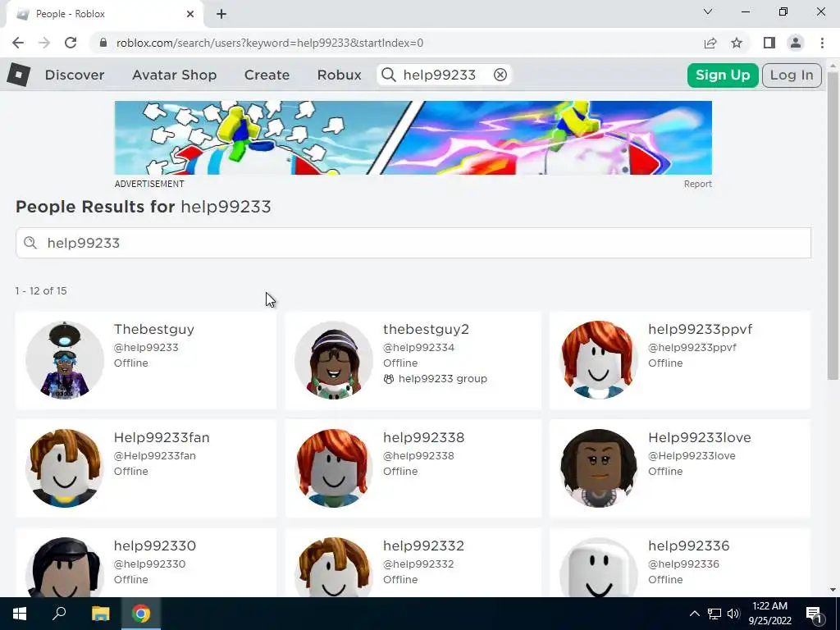Select Create in the navbar

[267, 75]
